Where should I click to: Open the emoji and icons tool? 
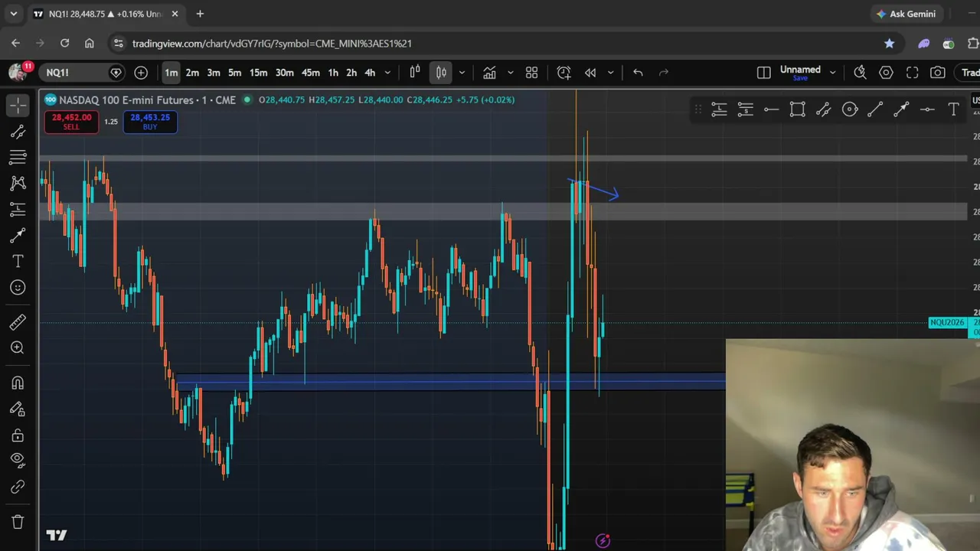pos(18,287)
